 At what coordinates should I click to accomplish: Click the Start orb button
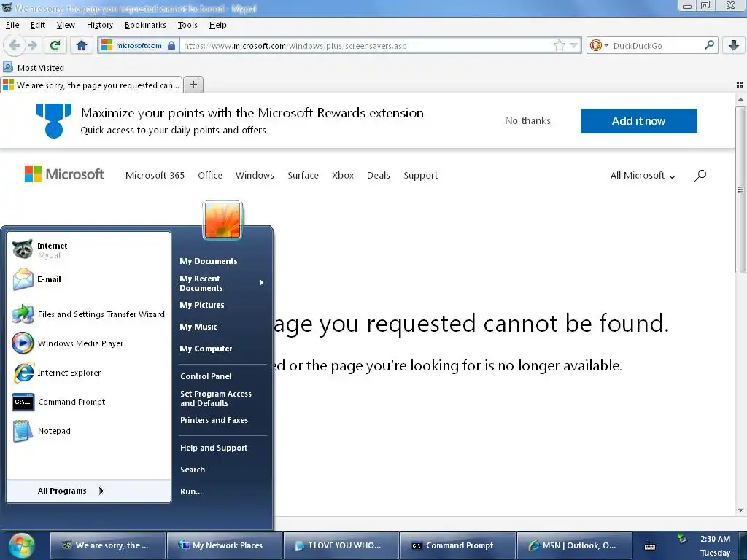pos(21,545)
